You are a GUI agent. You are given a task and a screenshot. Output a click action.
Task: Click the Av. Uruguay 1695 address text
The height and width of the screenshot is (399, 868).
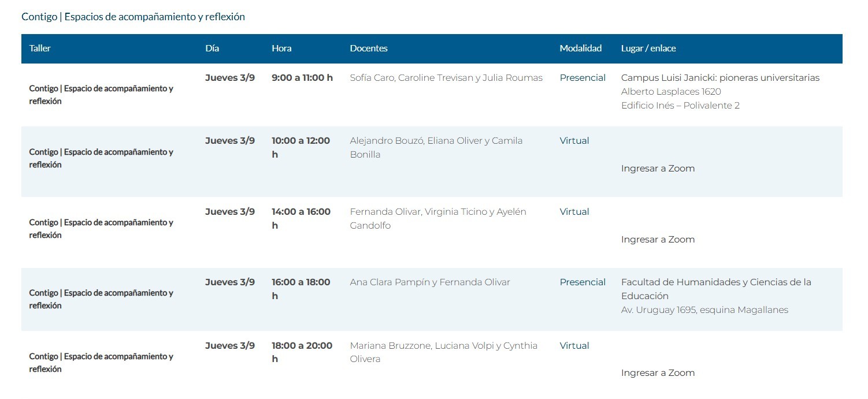(x=704, y=310)
